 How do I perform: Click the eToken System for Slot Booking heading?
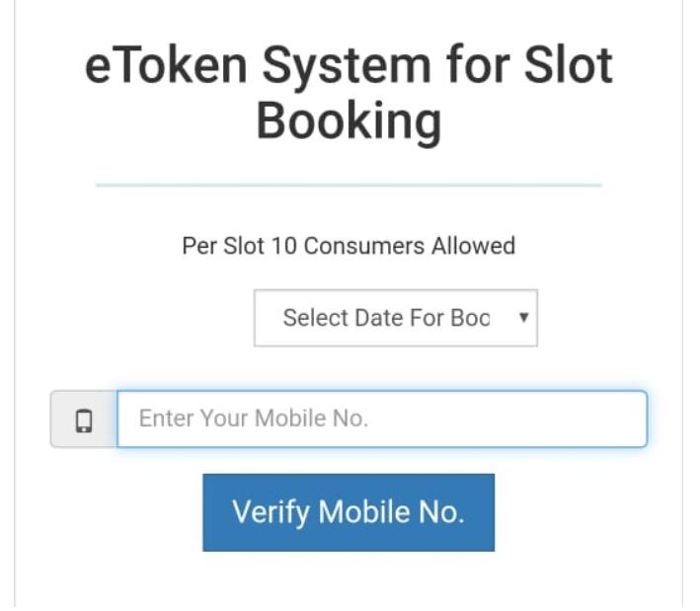pyautogui.click(x=349, y=94)
